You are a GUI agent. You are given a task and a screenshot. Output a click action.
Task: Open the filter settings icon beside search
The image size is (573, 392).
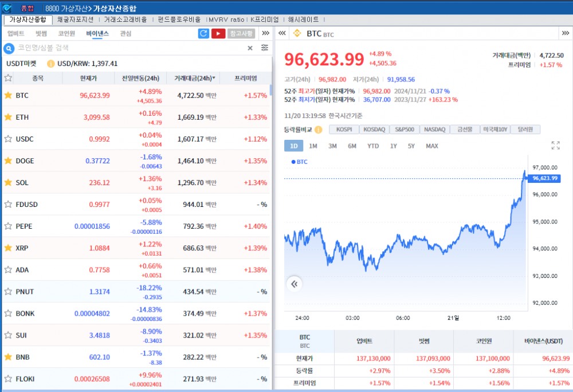point(265,48)
